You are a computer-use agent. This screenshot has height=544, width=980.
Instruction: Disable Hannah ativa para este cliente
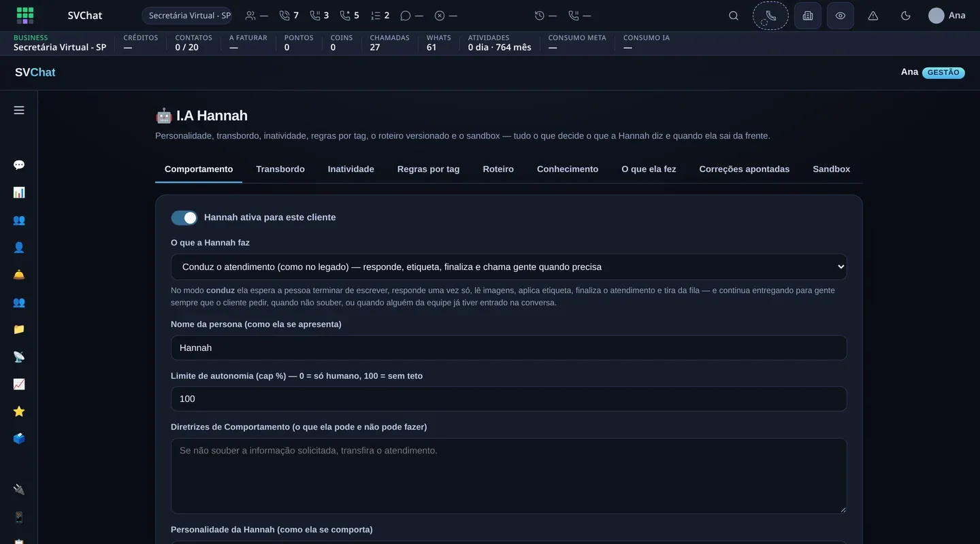184,218
